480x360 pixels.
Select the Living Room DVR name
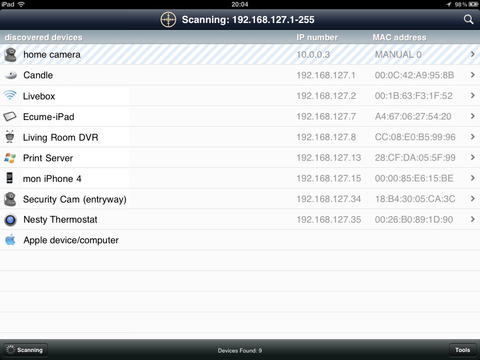(61, 138)
